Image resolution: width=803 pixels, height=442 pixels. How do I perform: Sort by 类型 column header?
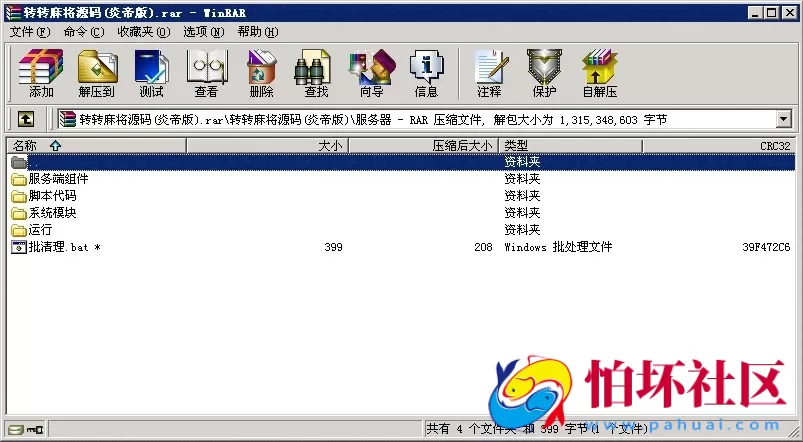(x=570, y=145)
